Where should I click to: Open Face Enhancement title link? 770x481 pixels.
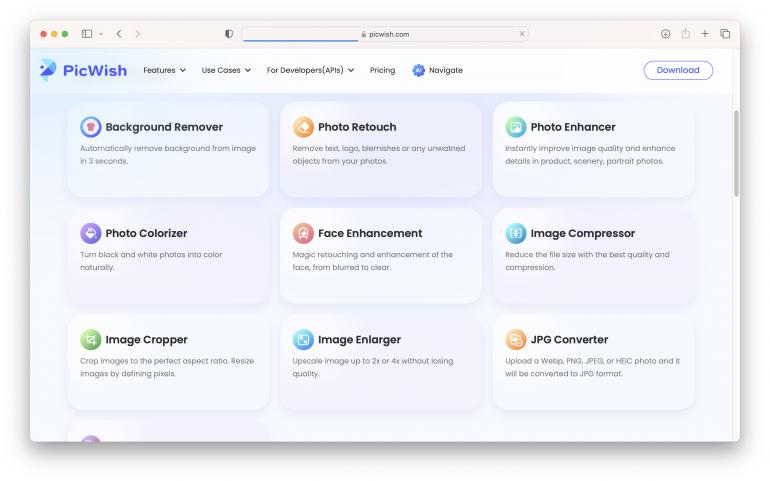(370, 233)
